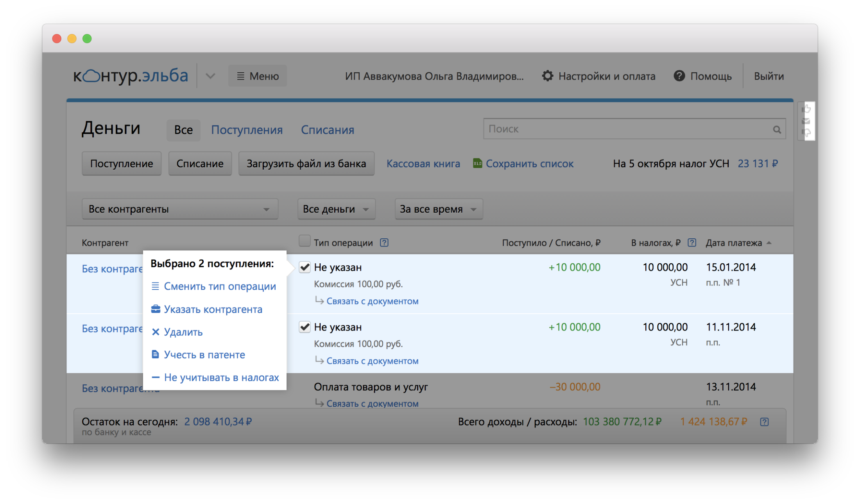The image size is (860, 504).
Task: Switch to the Поступления tab
Action: [x=247, y=130]
